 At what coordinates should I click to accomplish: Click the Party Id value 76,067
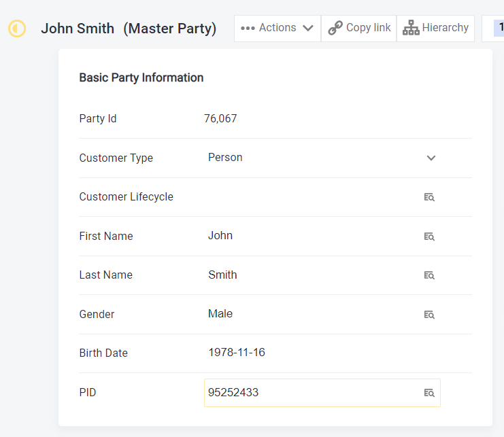(220, 119)
